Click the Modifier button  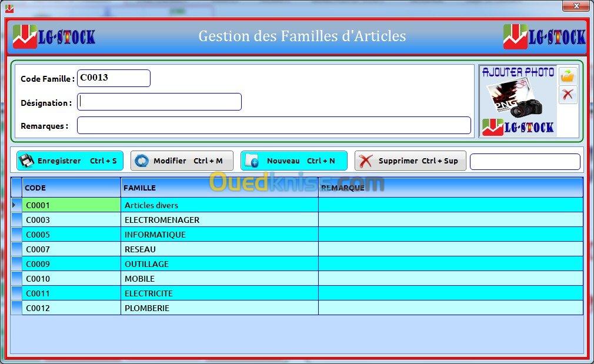point(182,161)
